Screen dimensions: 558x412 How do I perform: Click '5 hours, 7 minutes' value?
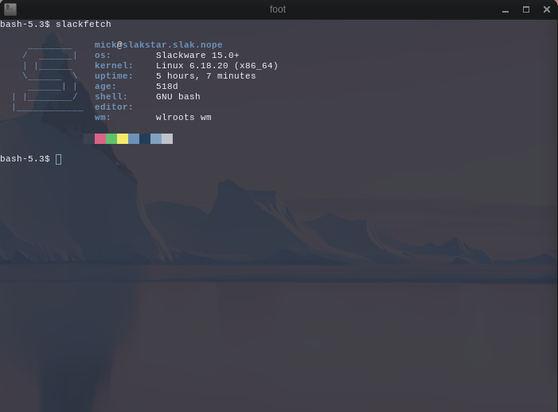[206, 76]
